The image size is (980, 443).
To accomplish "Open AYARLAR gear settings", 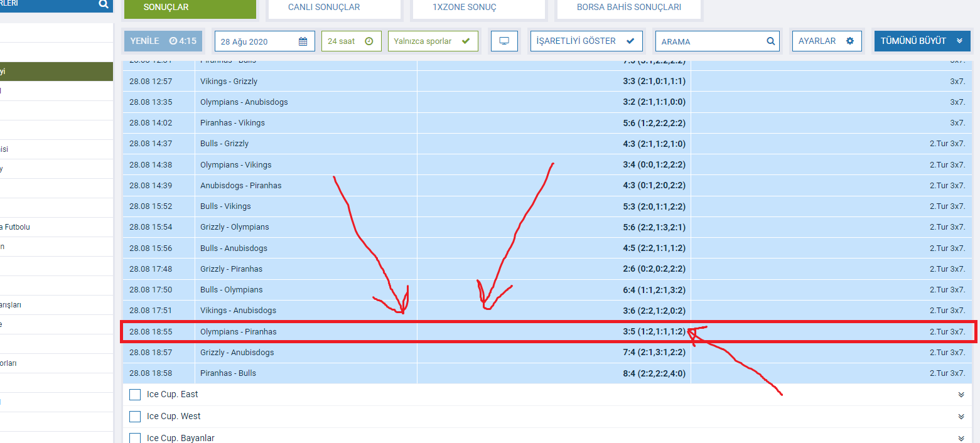I will coord(850,41).
